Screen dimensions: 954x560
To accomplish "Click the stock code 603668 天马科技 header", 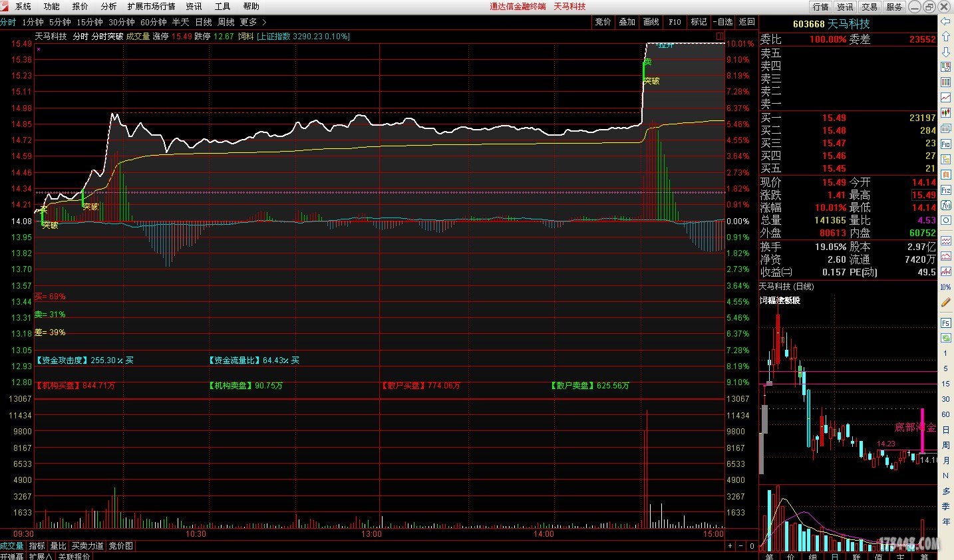I will click(x=831, y=24).
